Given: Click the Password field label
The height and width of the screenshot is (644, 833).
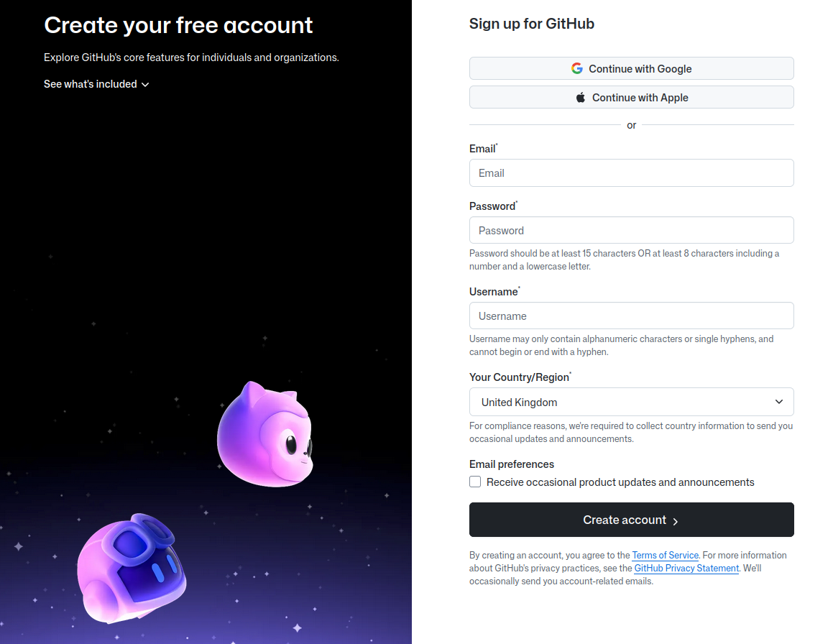Looking at the screenshot, I should click(x=492, y=206).
